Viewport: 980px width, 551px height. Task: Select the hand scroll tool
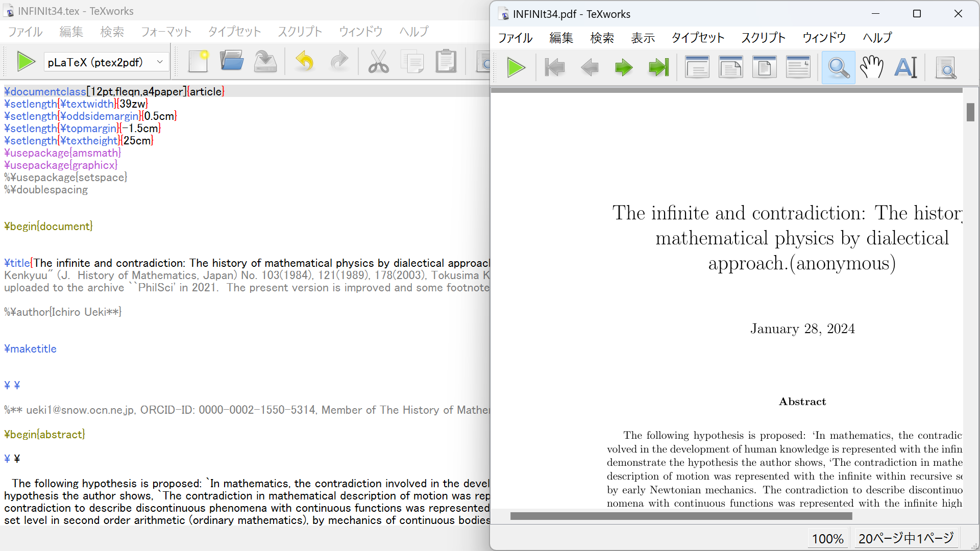[x=872, y=67]
